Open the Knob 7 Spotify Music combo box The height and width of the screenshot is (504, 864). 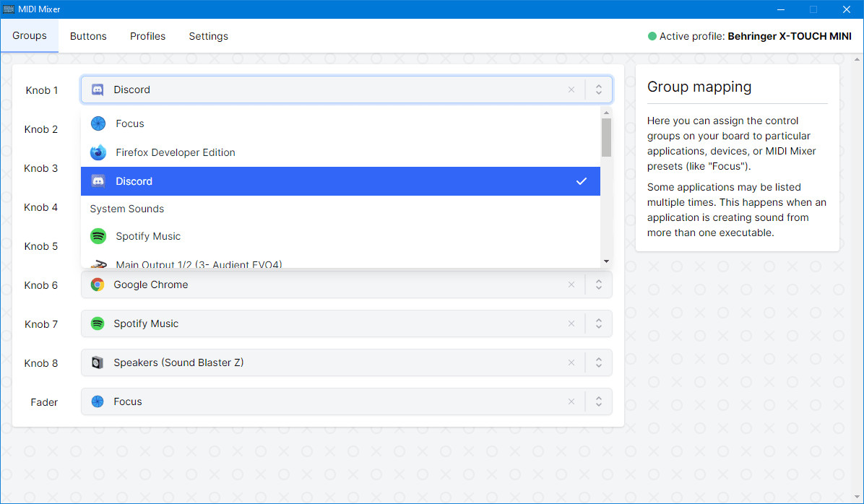(x=346, y=324)
